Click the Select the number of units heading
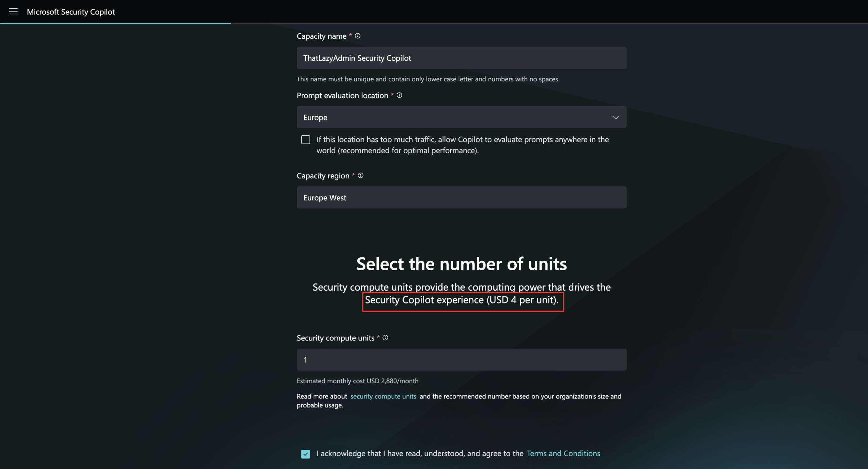The image size is (868, 469). point(461,264)
